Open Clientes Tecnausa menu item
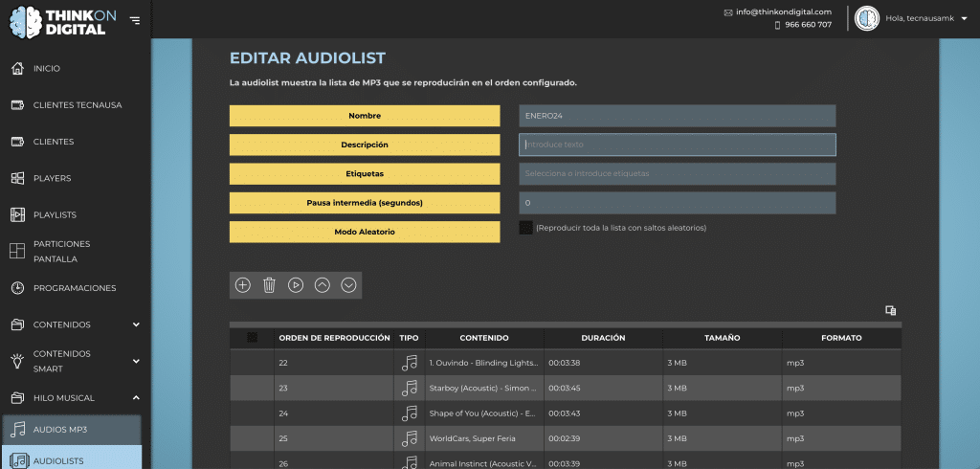Image resolution: width=980 pixels, height=469 pixels. coord(78,105)
